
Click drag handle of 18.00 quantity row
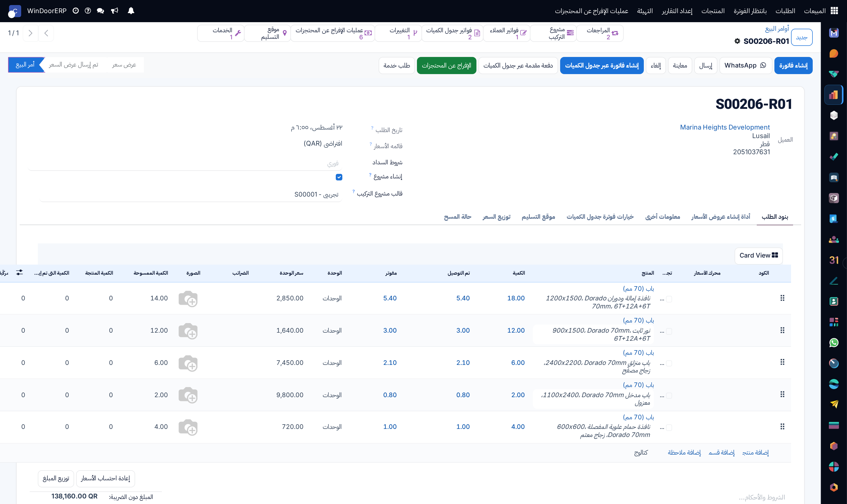(782, 298)
